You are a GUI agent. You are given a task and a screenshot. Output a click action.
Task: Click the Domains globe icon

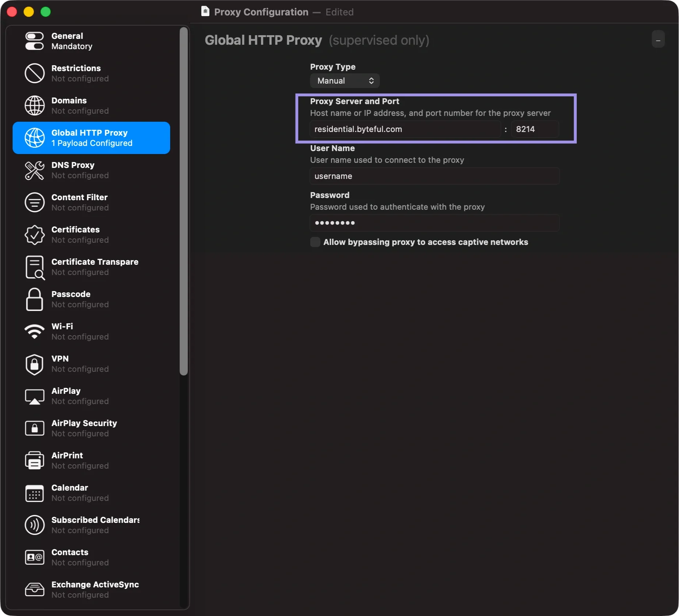[x=34, y=105]
